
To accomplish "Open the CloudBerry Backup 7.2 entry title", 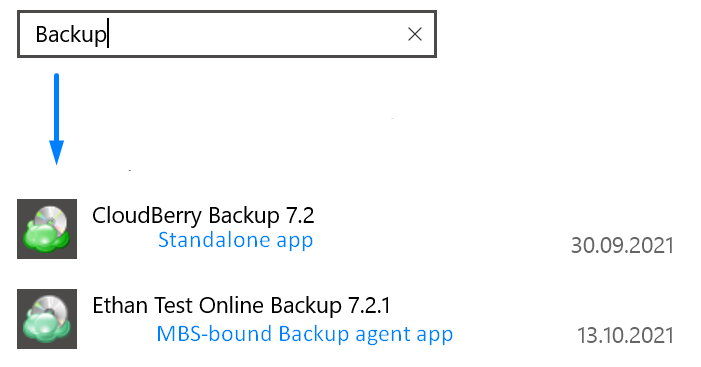I will (203, 215).
